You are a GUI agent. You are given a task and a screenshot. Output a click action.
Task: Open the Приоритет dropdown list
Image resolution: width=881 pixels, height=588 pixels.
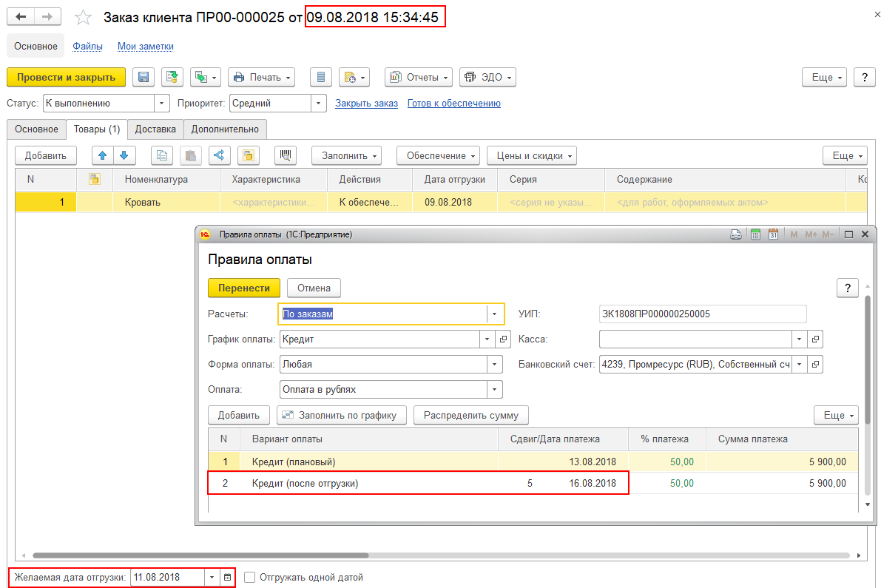point(319,104)
